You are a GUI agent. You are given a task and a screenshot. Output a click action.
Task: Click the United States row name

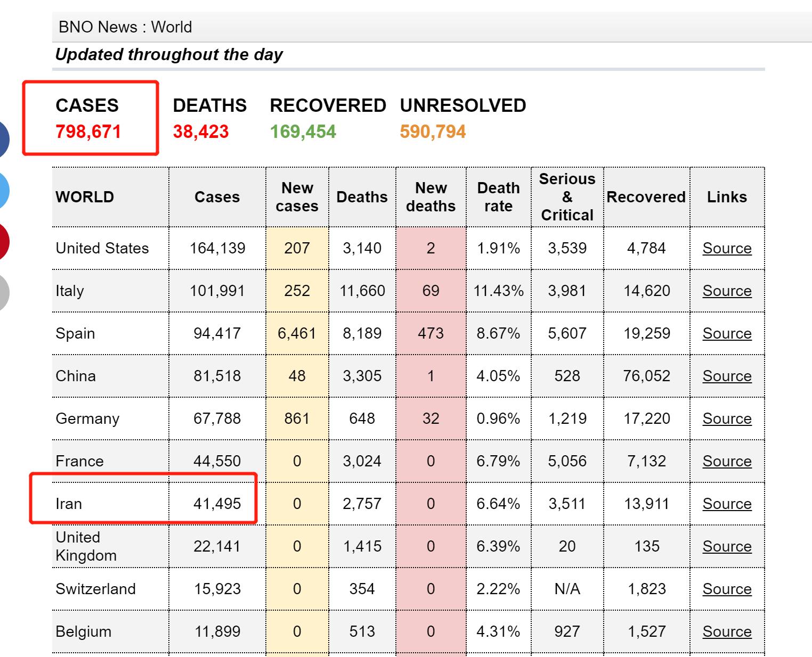(102, 248)
